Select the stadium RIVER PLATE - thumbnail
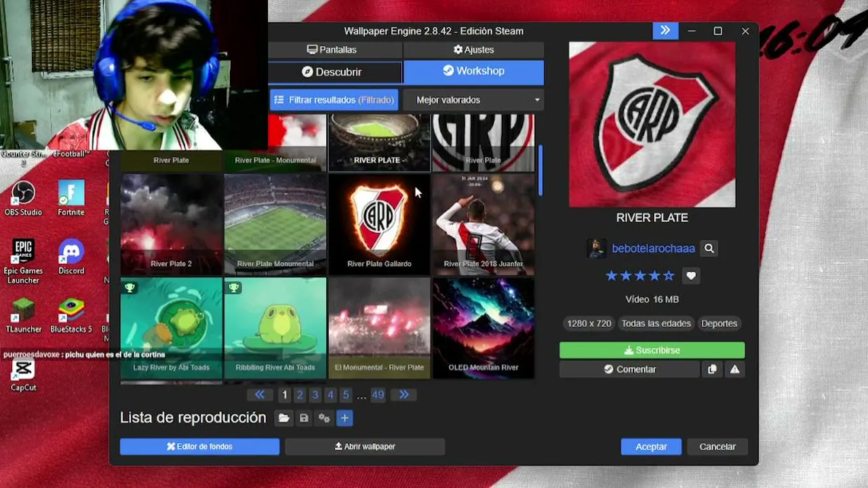The image size is (868, 488). (x=379, y=142)
